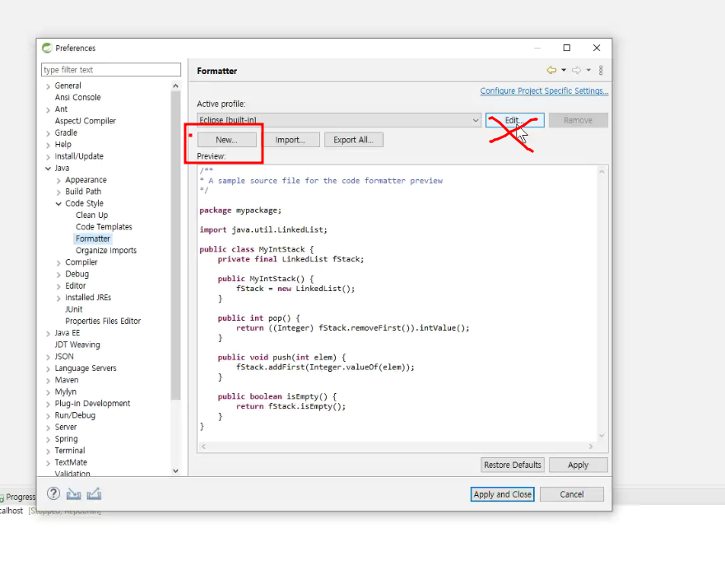
Task: Select Spring in the tree
Action: (x=66, y=439)
